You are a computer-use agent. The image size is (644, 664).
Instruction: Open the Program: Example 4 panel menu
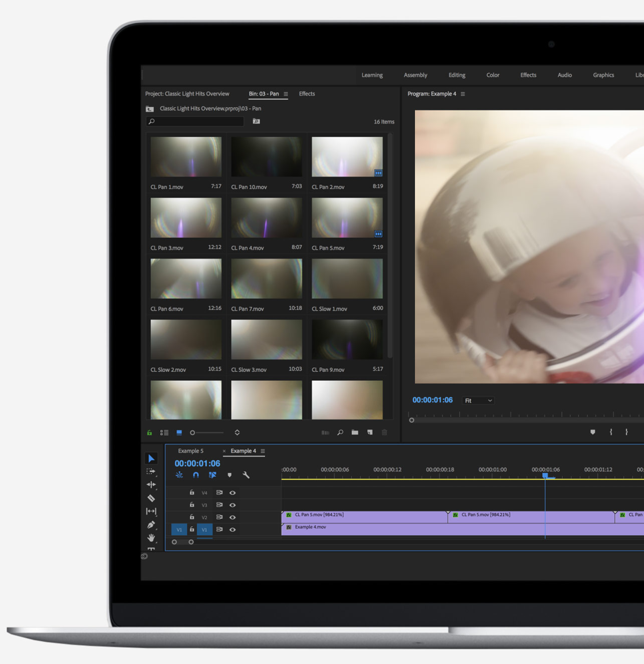point(463,94)
